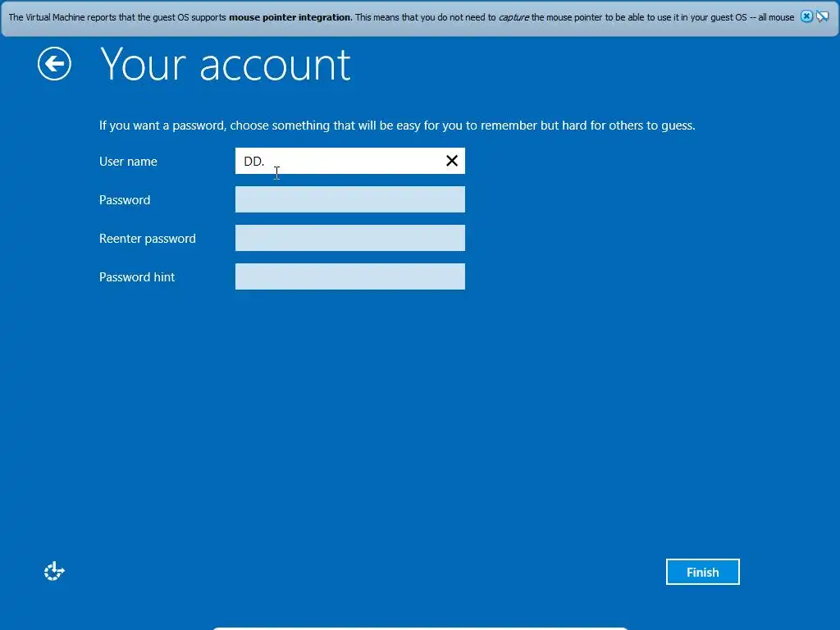The height and width of the screenshot is (630, 840).
Task: Click the don't-show-again notification bubble icon
Action: pyautogui.click(x=822, y=16)
